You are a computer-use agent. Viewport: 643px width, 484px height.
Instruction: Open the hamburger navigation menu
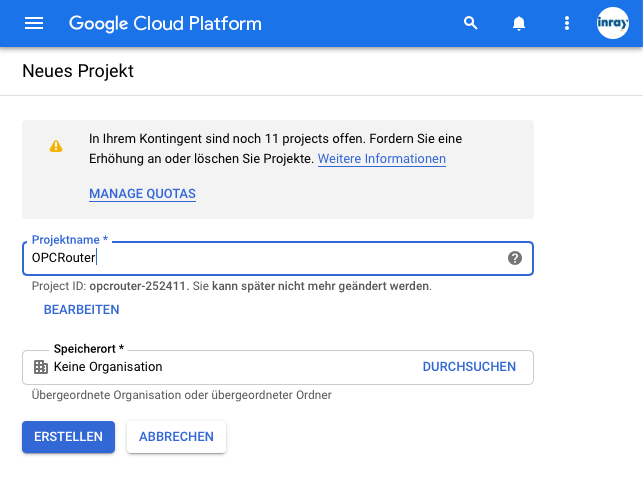click(34, 23)
